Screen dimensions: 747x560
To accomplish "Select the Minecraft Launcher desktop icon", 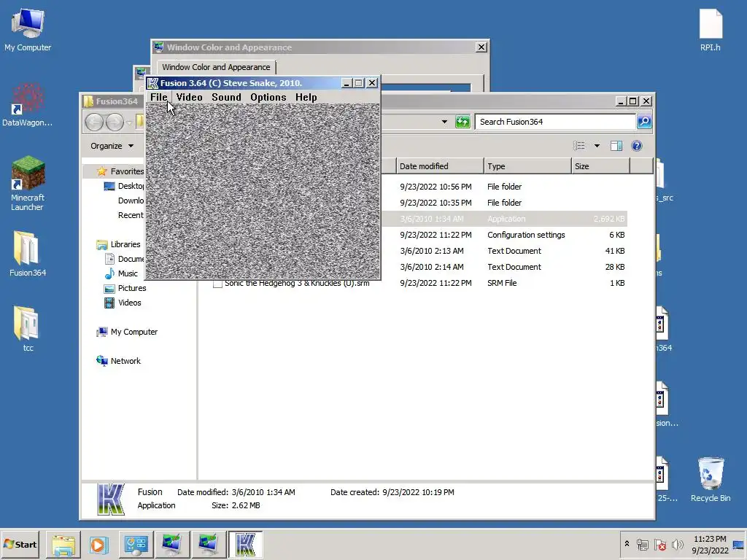I will pyautogui.click(x=28, y=184).
